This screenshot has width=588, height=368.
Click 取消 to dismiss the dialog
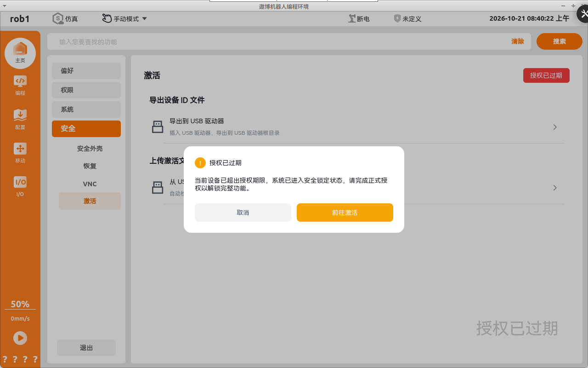[243, 213]
